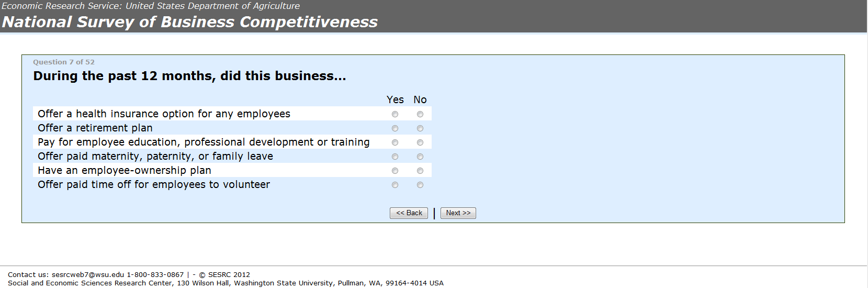
Task: Click the Question 7 of 52 progress text
Action: coord(64,62)
